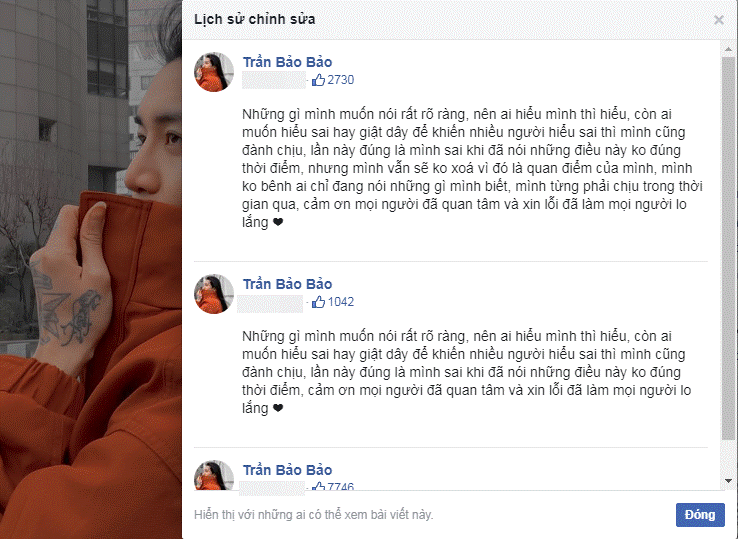Click the scrollbar down arrow
738x539 pixels.
728,481
